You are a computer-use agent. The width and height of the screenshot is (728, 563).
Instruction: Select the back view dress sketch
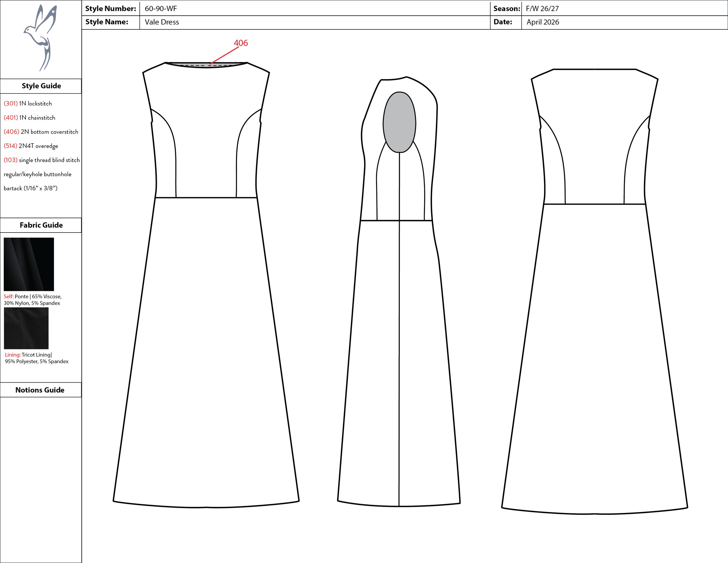595,291
